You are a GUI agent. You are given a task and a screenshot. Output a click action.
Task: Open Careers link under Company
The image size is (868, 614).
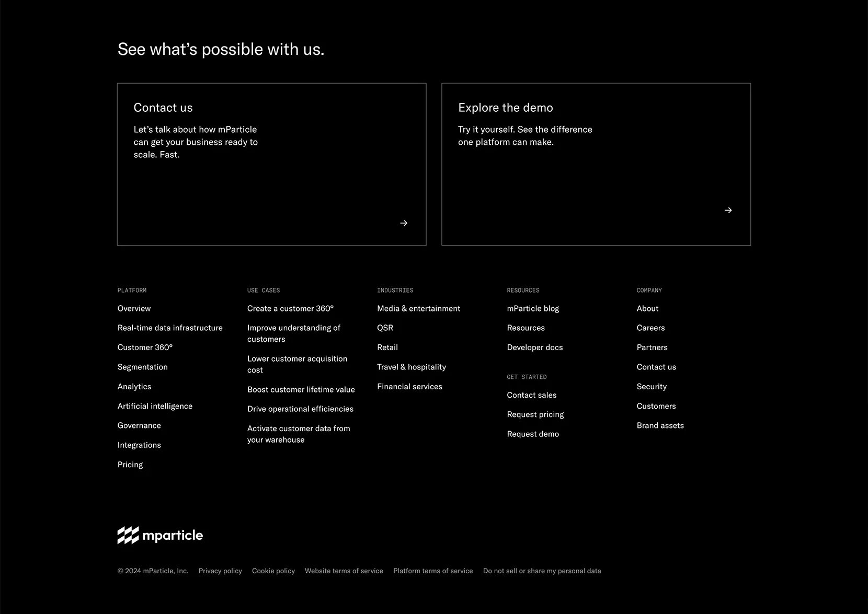(x=650, y=328)
